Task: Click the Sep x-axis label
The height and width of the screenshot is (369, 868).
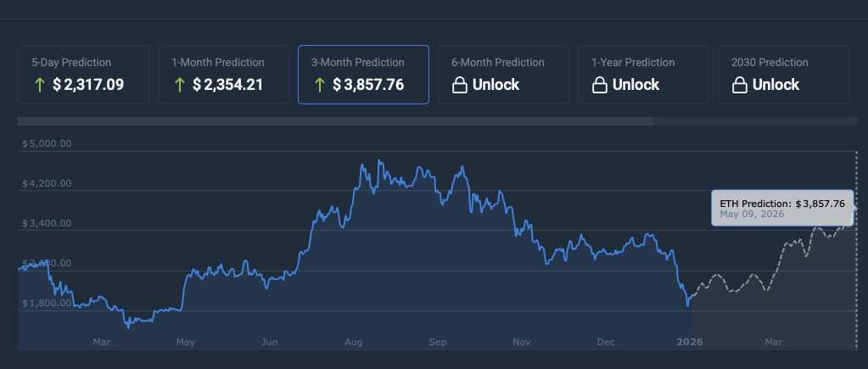Action: (x=437, y=343)
